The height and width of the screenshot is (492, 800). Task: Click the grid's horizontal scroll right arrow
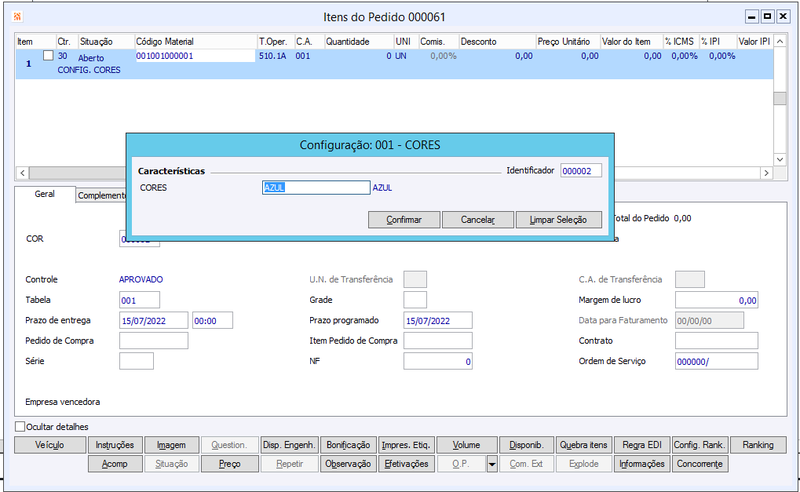[766, 173]
